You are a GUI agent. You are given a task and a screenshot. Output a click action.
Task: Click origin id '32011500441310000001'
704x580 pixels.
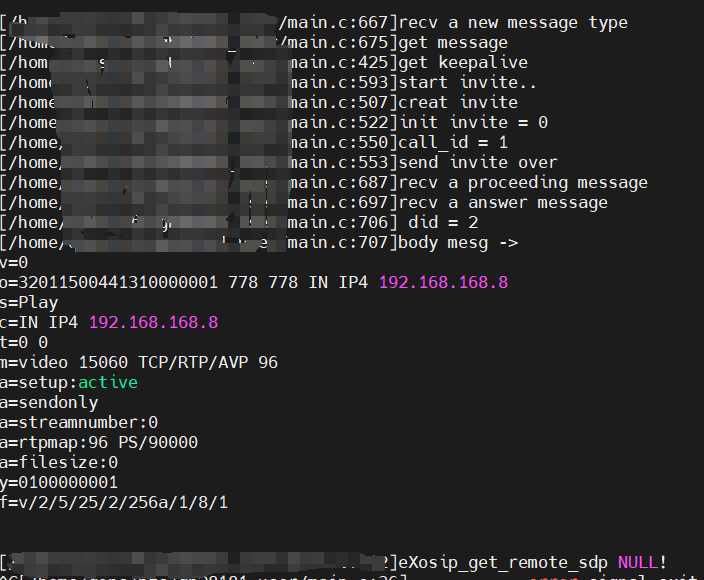point(119,283)
